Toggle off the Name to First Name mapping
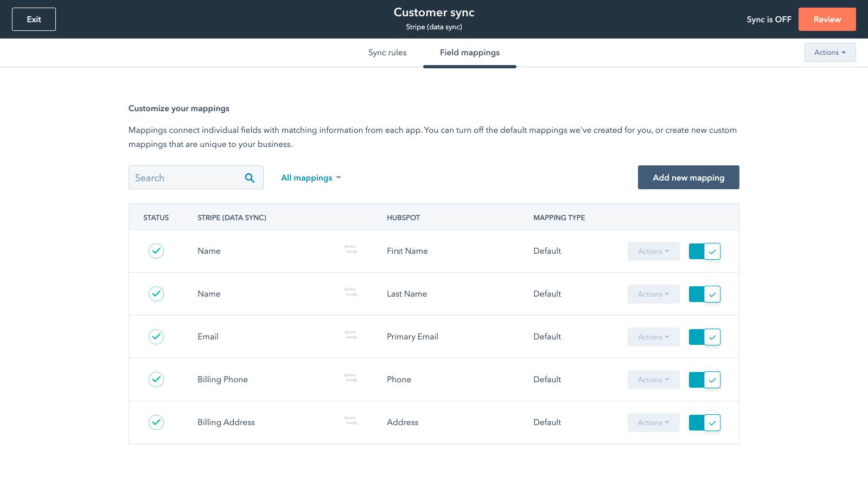Screen dimensions: 868x488 click(x=704, y=251)
